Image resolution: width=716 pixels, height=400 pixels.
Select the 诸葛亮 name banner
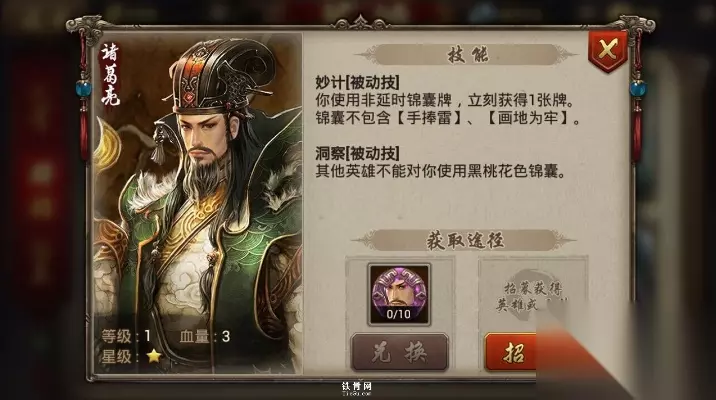coord(110,74)
